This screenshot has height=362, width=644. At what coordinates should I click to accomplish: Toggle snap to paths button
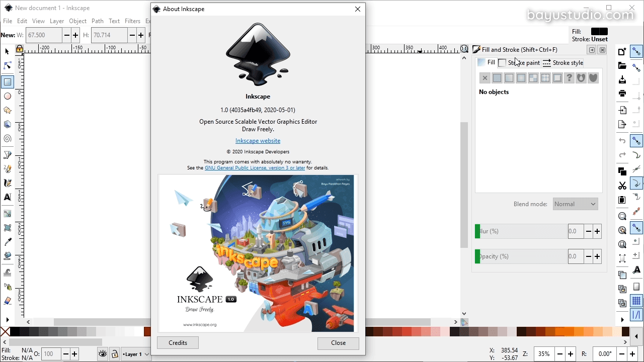(636, 155)
